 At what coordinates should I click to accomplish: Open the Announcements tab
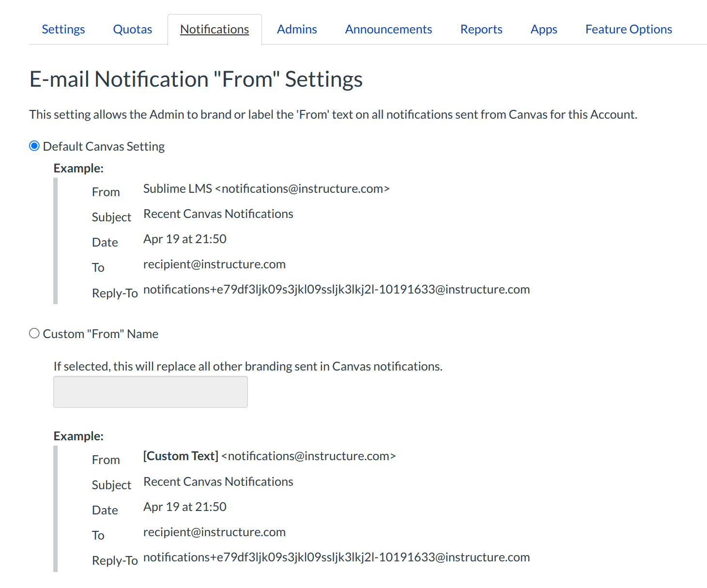tap(388, 30)
